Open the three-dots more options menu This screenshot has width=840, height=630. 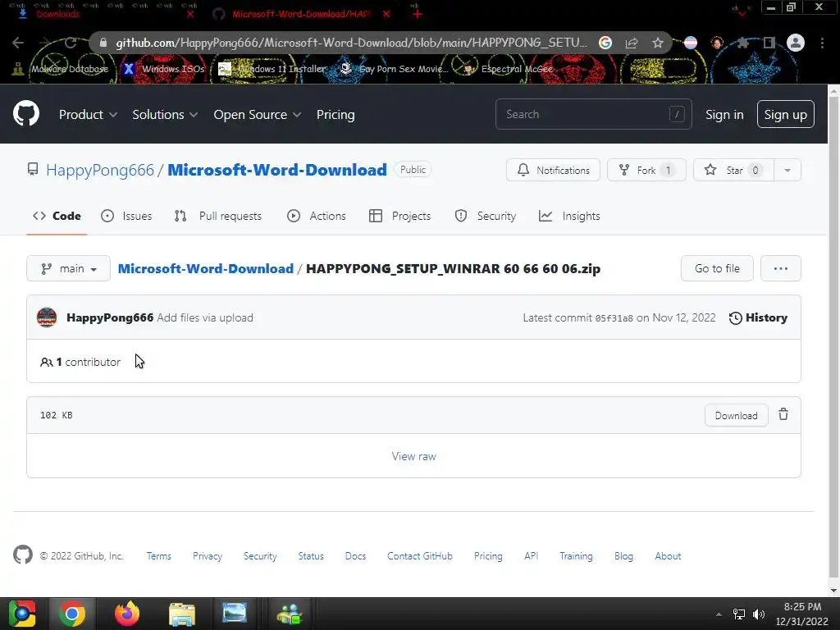(x=781, y=268)
